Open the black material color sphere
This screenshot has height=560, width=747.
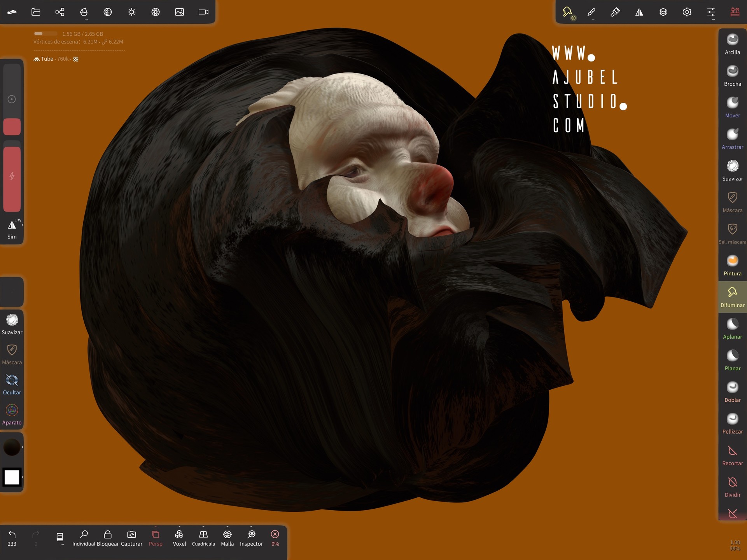pos(12,447)
